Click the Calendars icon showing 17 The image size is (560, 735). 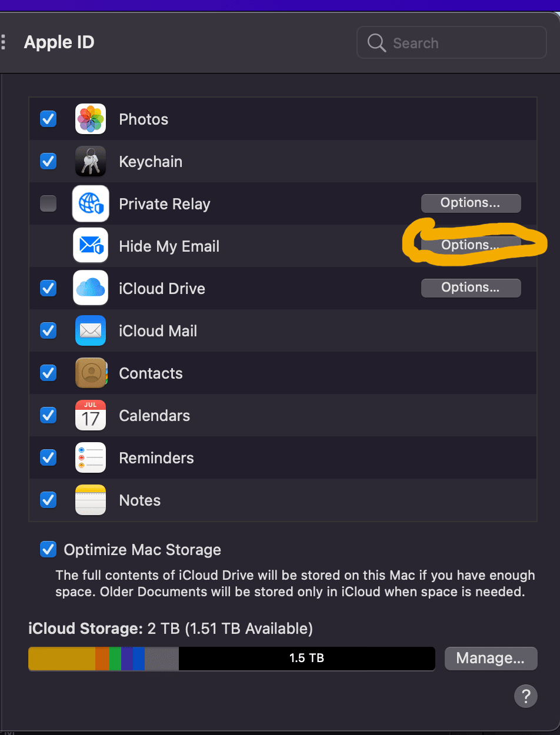[91, 416]
